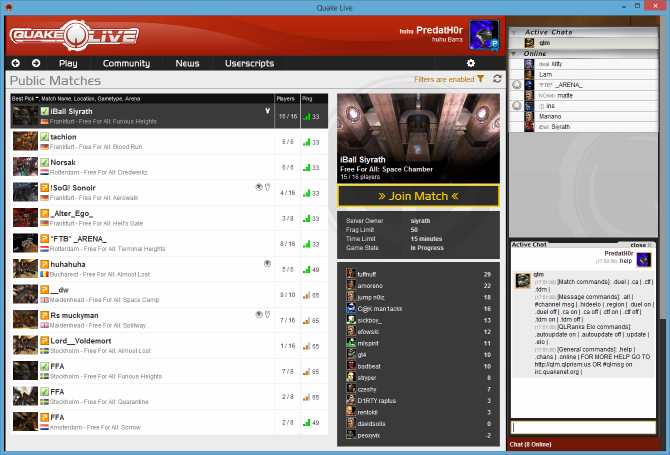
Task: Click the Quake Live logo
Action: [74, 35]
